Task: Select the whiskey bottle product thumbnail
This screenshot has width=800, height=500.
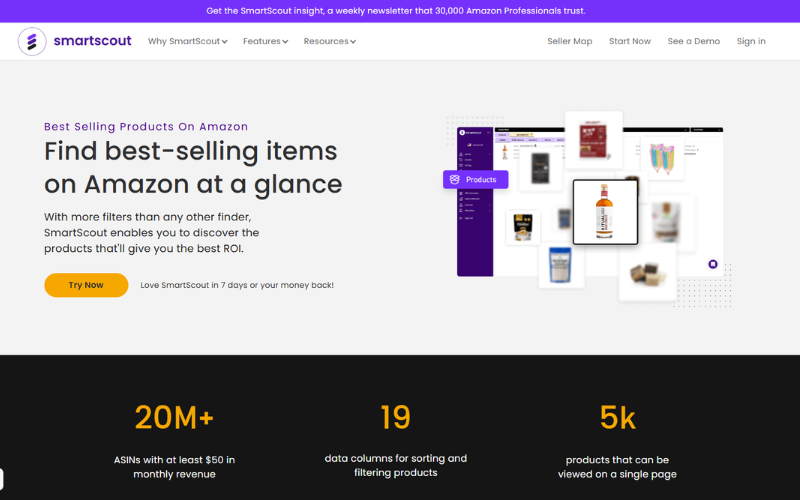Action: click(x=605, y=212)
